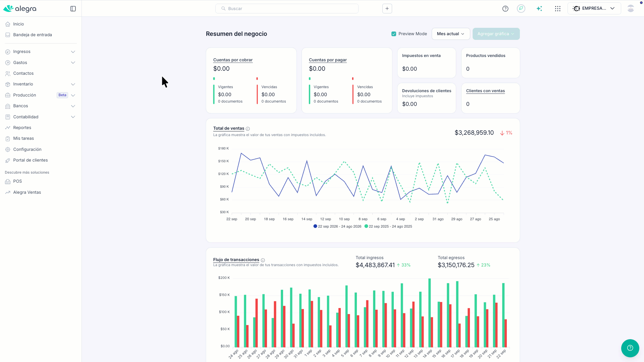Click the Contactos people icon

tap(8, 73)
